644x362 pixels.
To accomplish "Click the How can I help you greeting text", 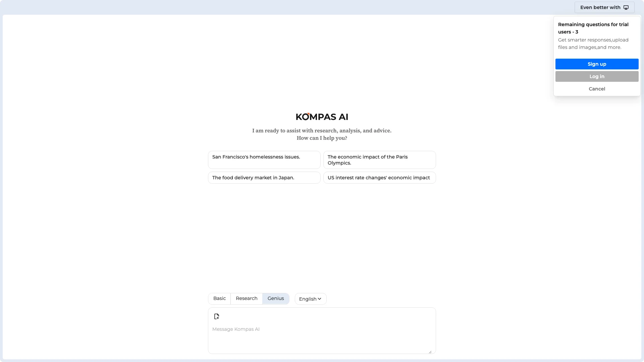I will 322,138.
